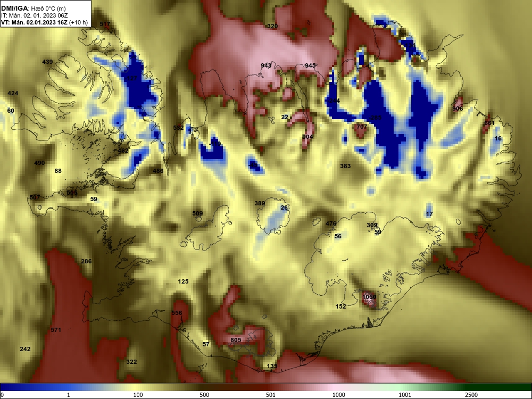Click the legend label 1000

tap(338, 395)
